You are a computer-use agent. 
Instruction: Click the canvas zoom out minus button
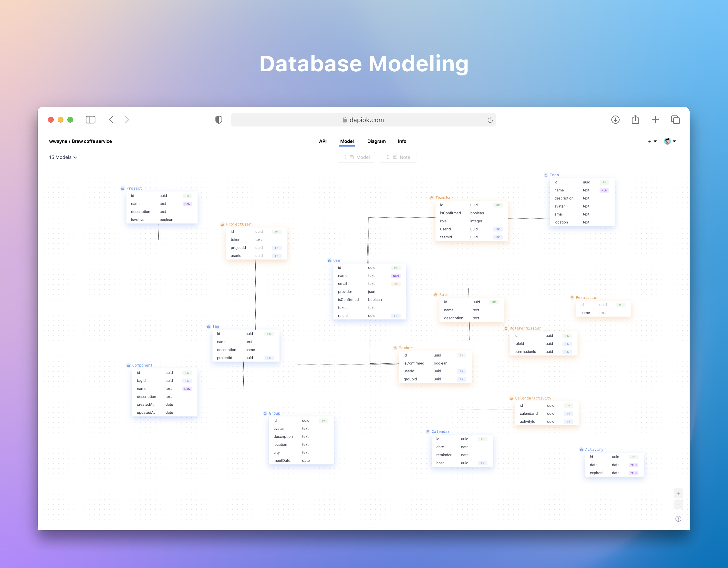click(678, 505)
